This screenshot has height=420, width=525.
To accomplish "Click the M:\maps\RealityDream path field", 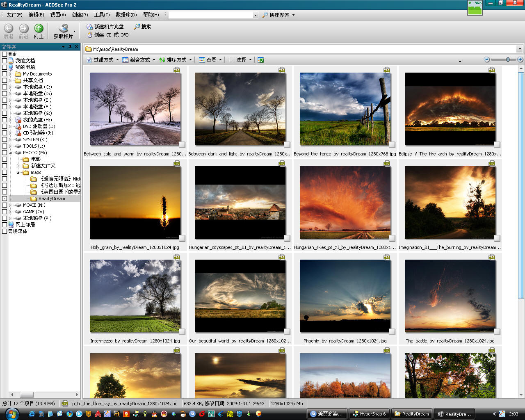I will [x=301, y=49].
